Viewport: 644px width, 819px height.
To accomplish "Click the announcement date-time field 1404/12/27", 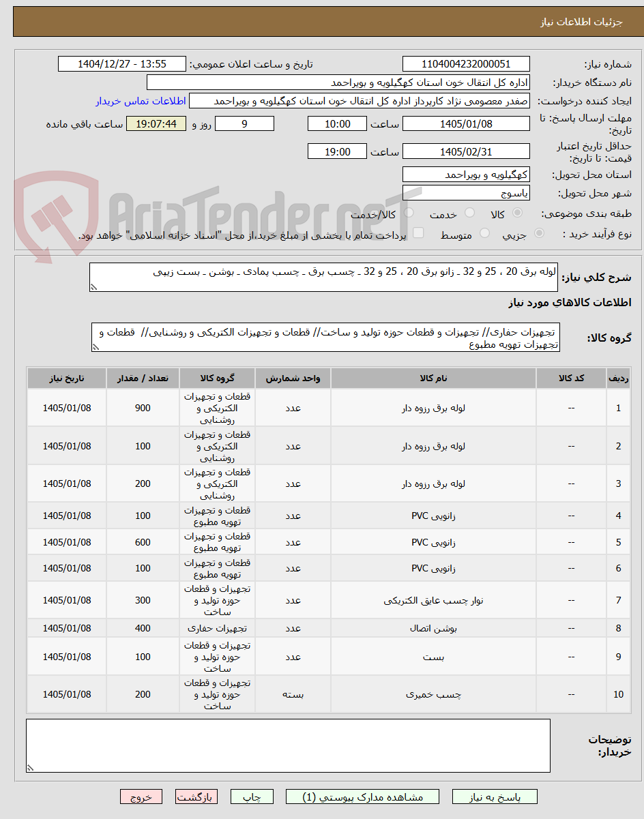I will pos(122,64).
